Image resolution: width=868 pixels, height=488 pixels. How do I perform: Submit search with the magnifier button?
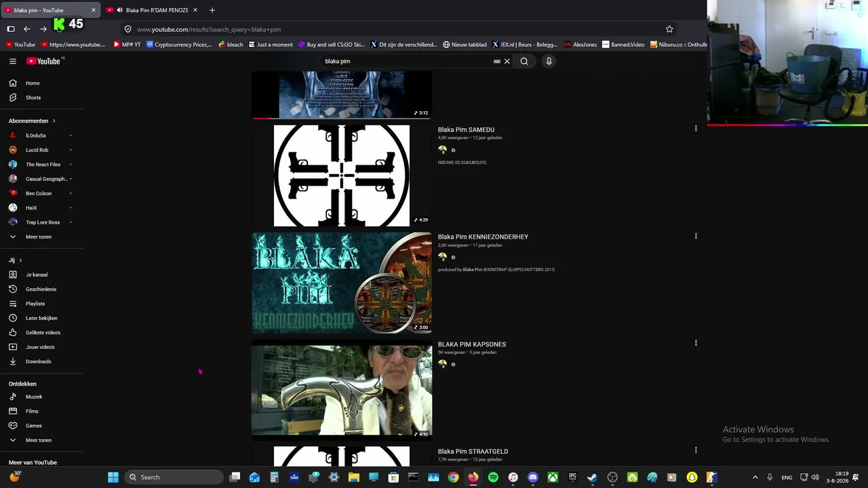pyautogui.click(x=524, y=61)
